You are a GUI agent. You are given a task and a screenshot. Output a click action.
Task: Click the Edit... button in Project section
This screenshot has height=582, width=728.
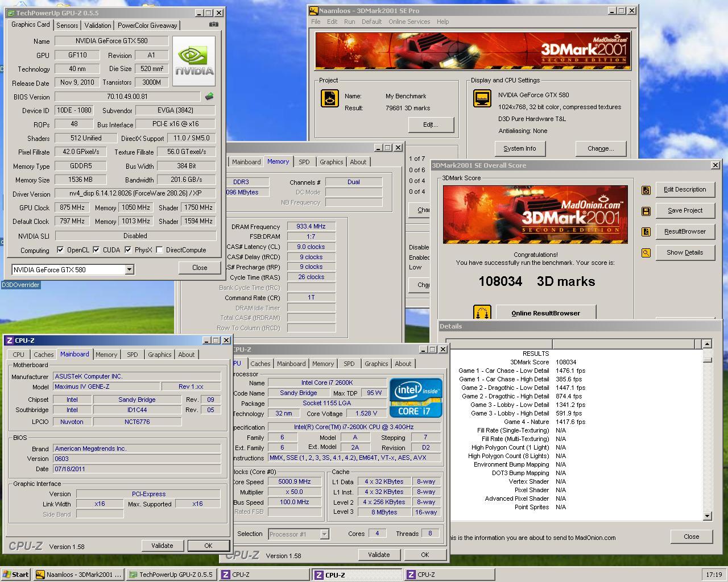(x=431, y=124)
